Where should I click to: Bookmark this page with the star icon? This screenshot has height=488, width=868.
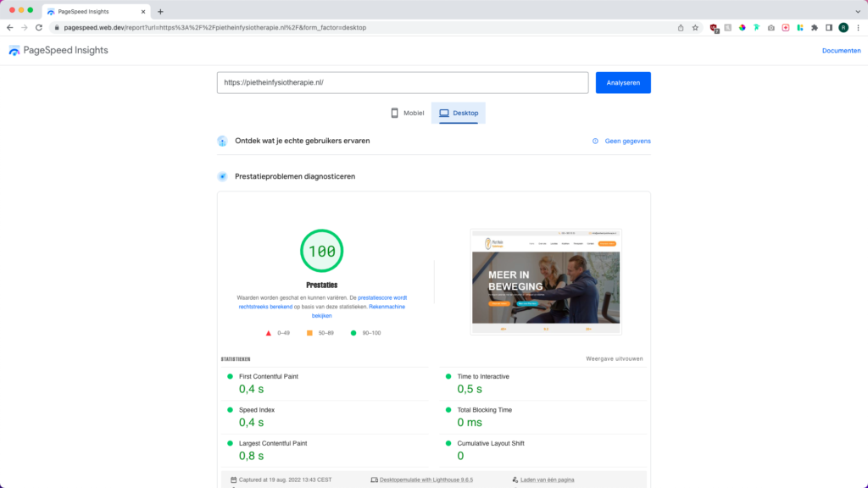[695, 27]
